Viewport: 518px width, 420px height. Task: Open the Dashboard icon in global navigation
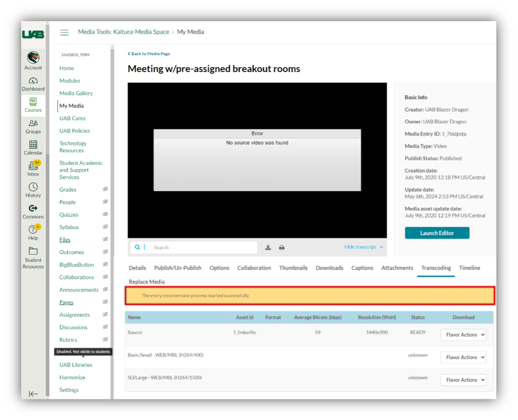pyautogui.click(x=33, y=81)
